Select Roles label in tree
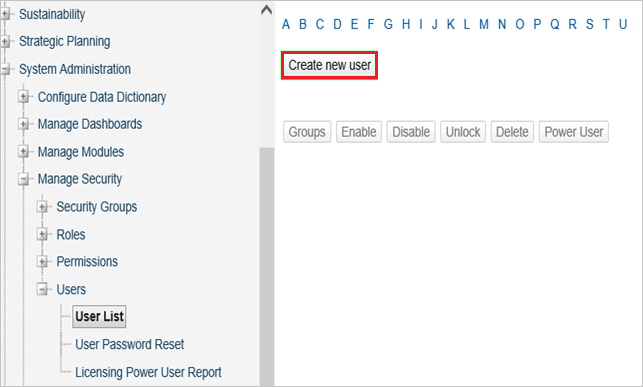 coord(71,234)
